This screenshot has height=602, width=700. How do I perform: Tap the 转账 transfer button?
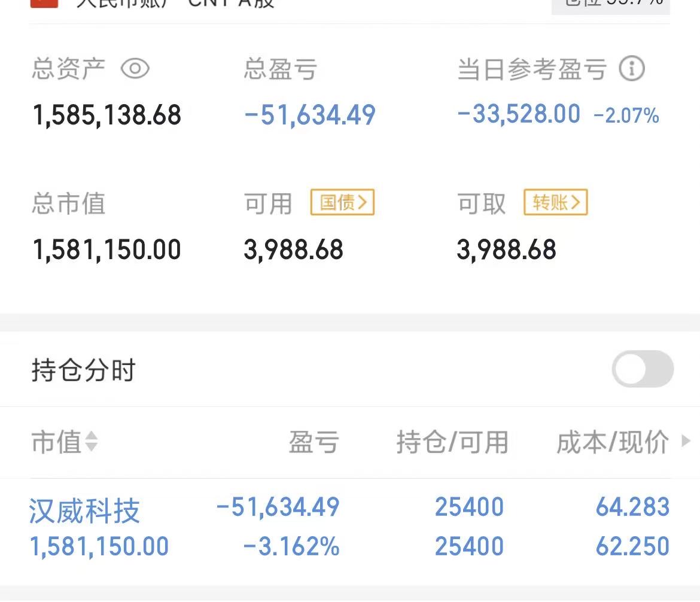(x=556, y=203)
